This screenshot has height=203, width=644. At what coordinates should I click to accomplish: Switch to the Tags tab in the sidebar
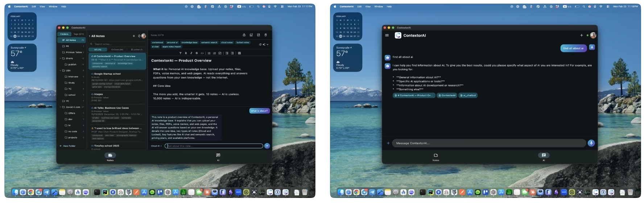(78, 34)
